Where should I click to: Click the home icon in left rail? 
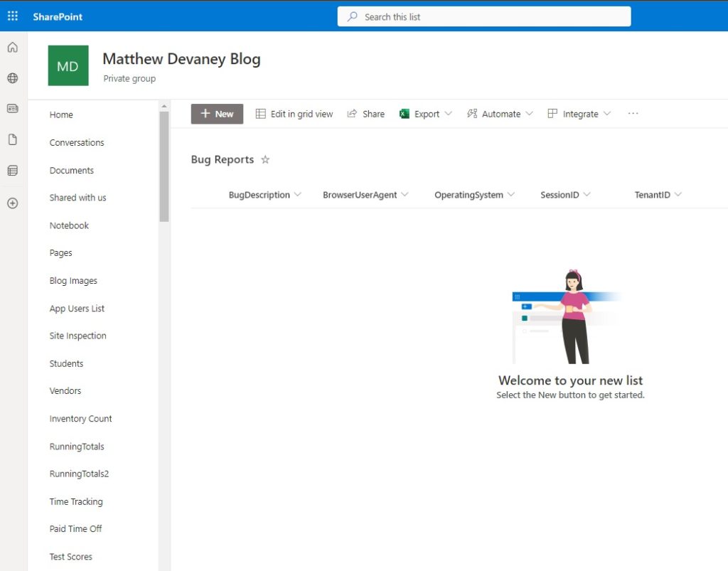point(13,48)
